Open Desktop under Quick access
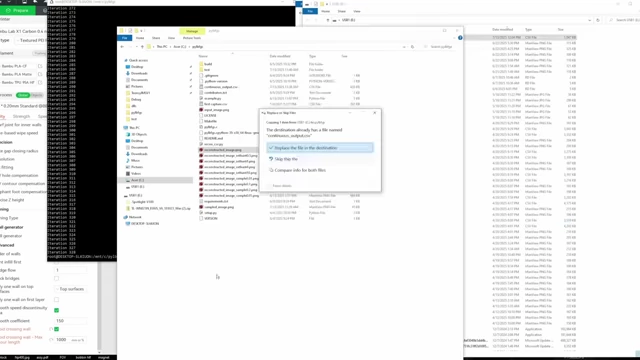Image resolution: width=640 pixels, height=360 pixels. (x=137, y=67)
